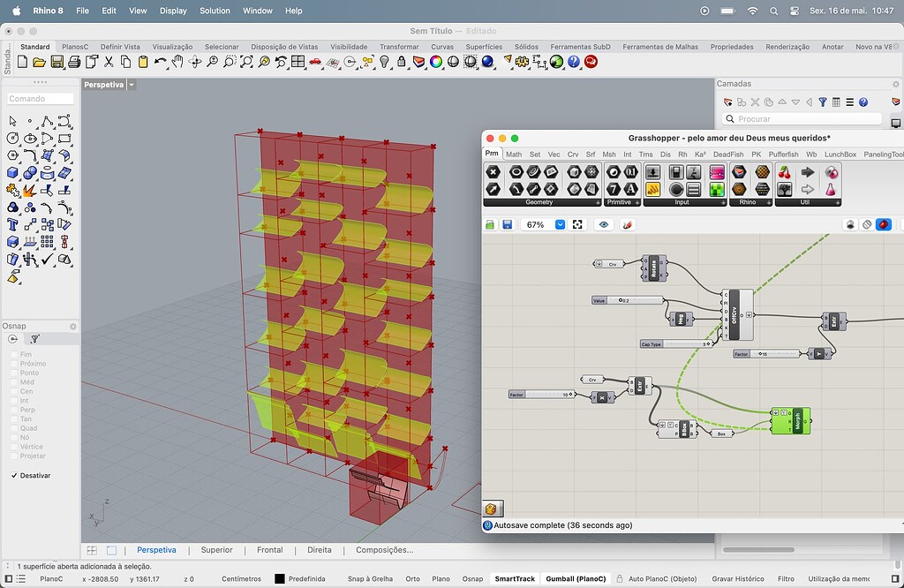Screen dimensions: 904x588
Task: Switch to the Math tab in Grasshopper
Action: point(514,154)
